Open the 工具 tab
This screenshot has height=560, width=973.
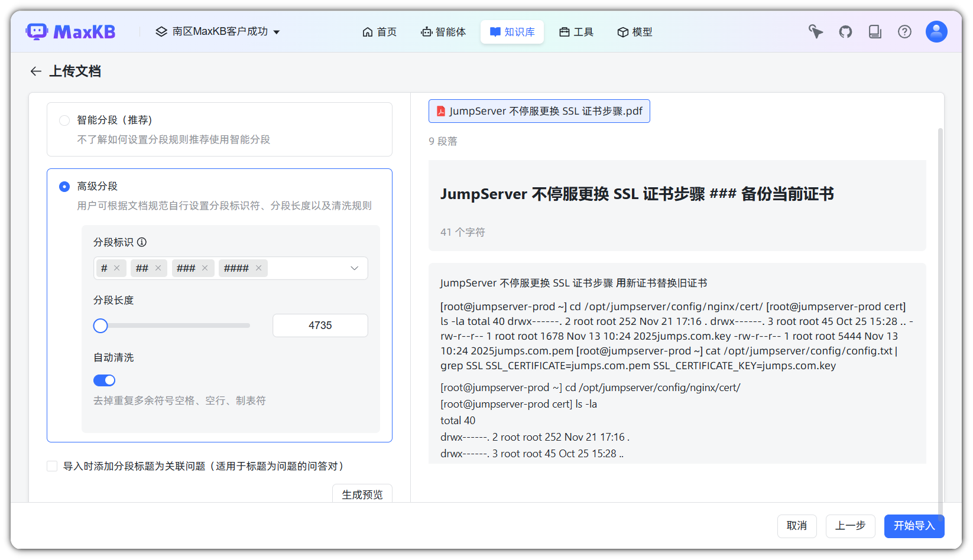coord(576,32)
